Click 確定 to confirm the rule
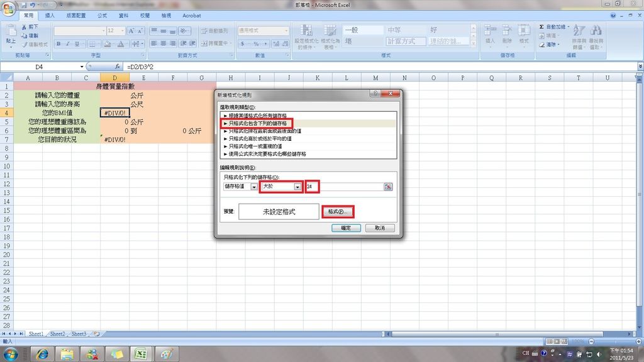 [347, 228]
